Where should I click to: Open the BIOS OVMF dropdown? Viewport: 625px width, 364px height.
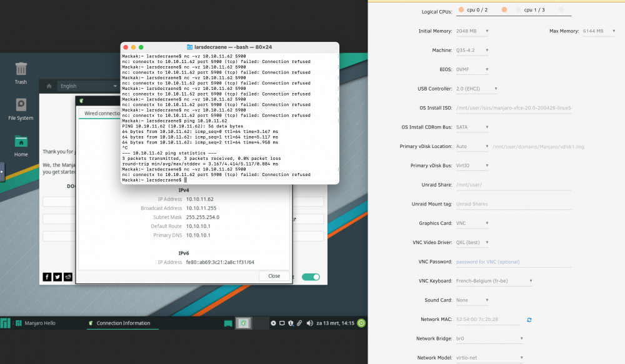pyautogui.click(x=472, y=69)
